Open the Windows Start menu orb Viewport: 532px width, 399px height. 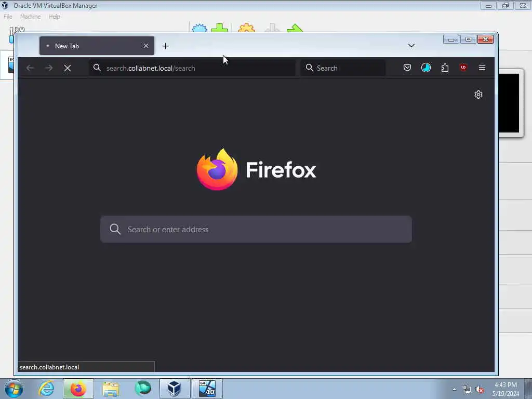point(14,389)
